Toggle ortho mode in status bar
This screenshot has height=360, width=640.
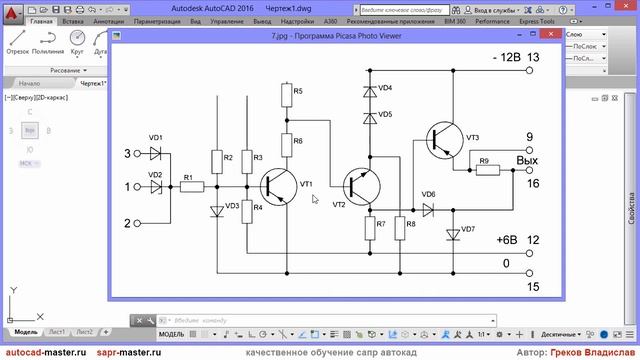[x=251, y=334]
